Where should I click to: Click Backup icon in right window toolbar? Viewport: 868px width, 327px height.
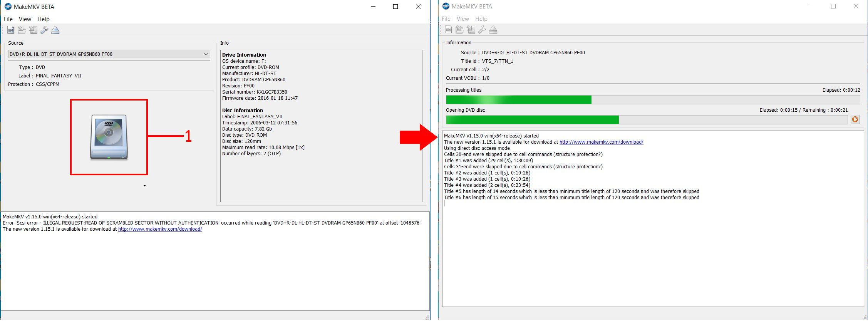pos(471,30)
